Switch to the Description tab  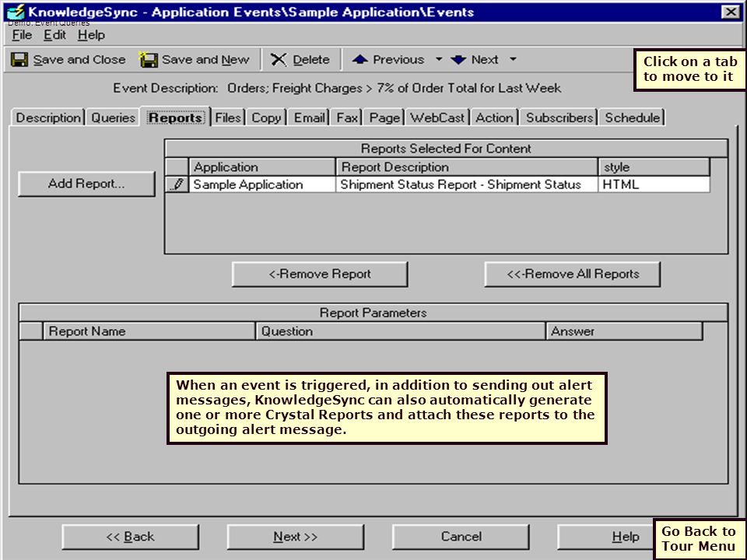(48, 117)
